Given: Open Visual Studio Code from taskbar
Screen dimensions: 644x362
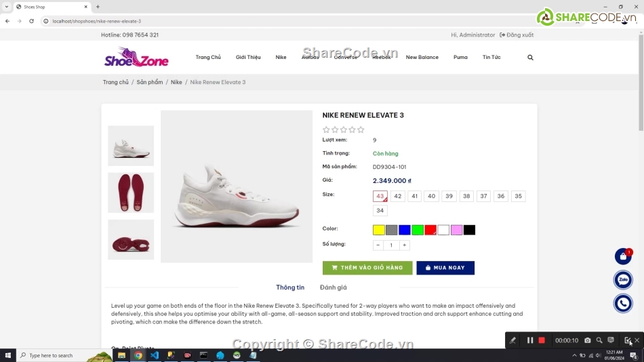Looking at the screenshot, I should pyautogui.click(x=155, y=355).
